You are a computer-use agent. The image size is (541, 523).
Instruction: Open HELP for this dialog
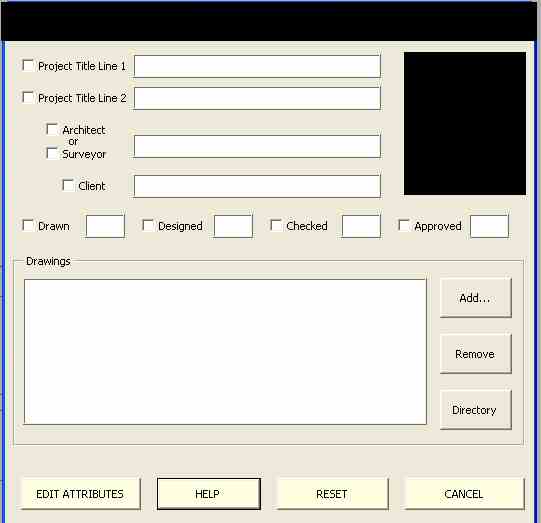(x=208, y=494)
